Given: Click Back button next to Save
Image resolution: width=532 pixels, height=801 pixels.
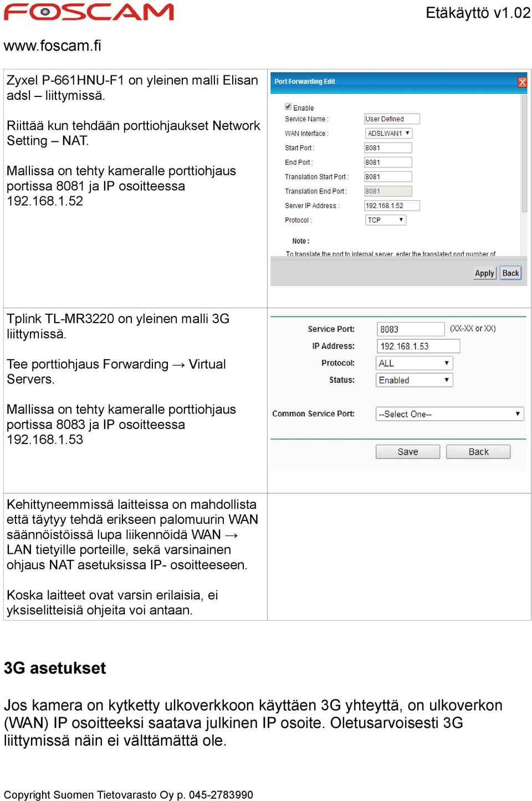Looking at the screenshot, I should click(478, 452).
